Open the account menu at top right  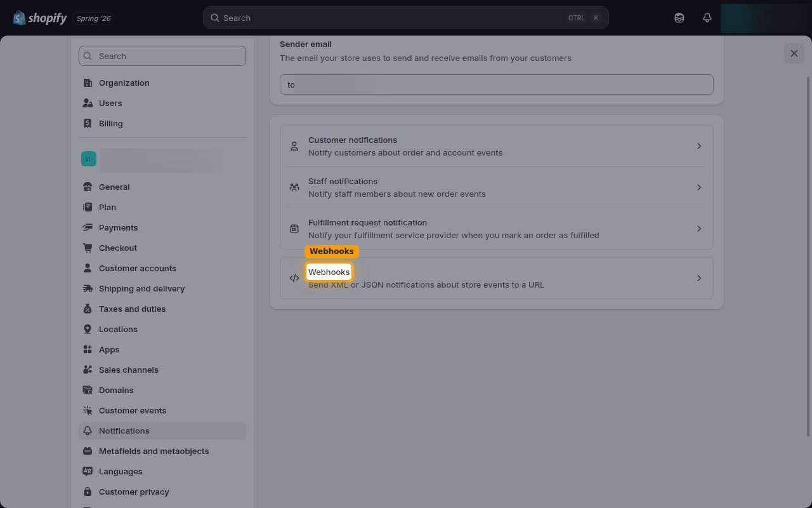tap(766, 18)
